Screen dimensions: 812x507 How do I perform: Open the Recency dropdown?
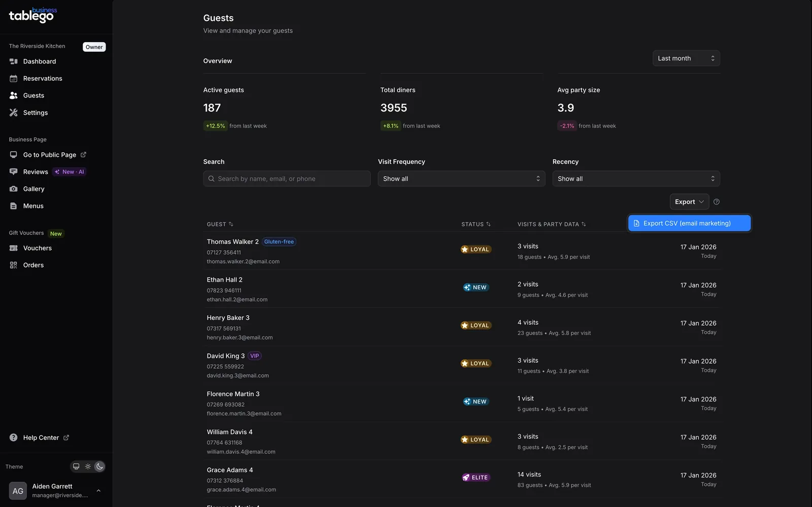[x=636, y=179]
